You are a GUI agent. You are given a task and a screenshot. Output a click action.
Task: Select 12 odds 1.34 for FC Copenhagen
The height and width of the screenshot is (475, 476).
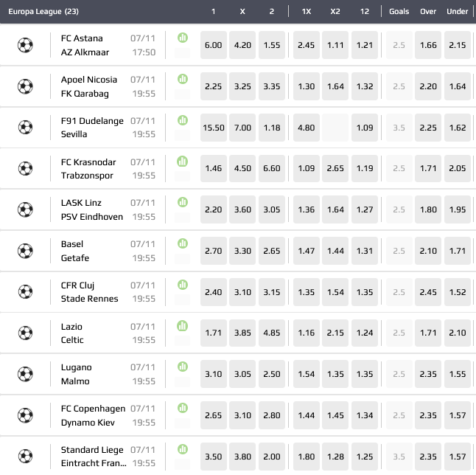(x=365, y=416)
